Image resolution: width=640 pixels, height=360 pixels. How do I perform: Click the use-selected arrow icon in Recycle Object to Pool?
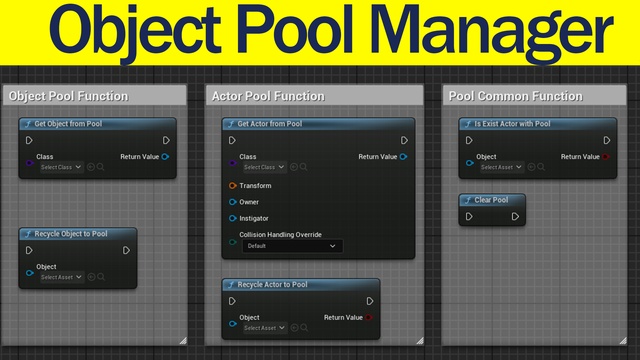point(91,277)
